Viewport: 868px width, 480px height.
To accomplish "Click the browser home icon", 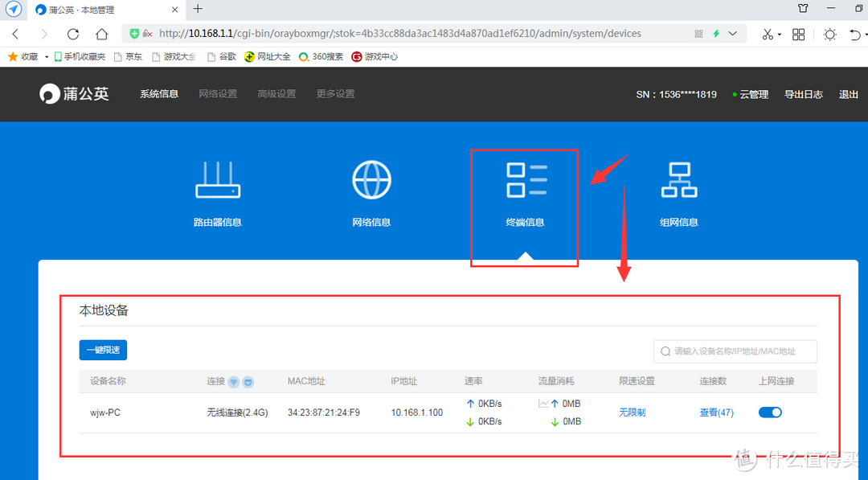I will pos(100,34).
